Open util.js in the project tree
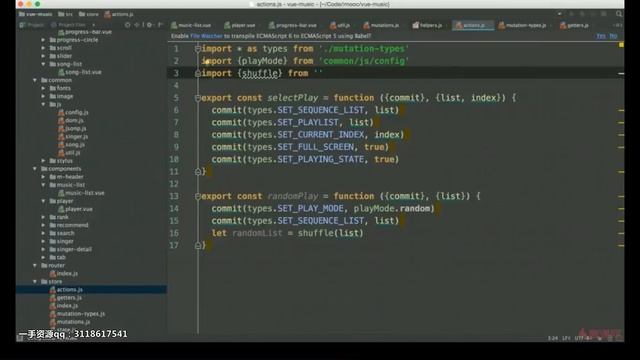The image size is (640, 360). 69,153
